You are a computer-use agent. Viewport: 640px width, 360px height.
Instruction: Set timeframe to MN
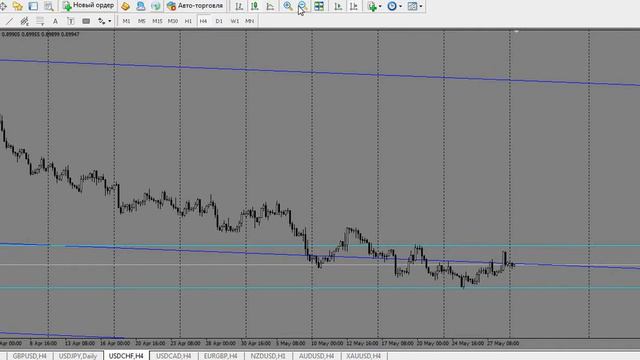249,21
